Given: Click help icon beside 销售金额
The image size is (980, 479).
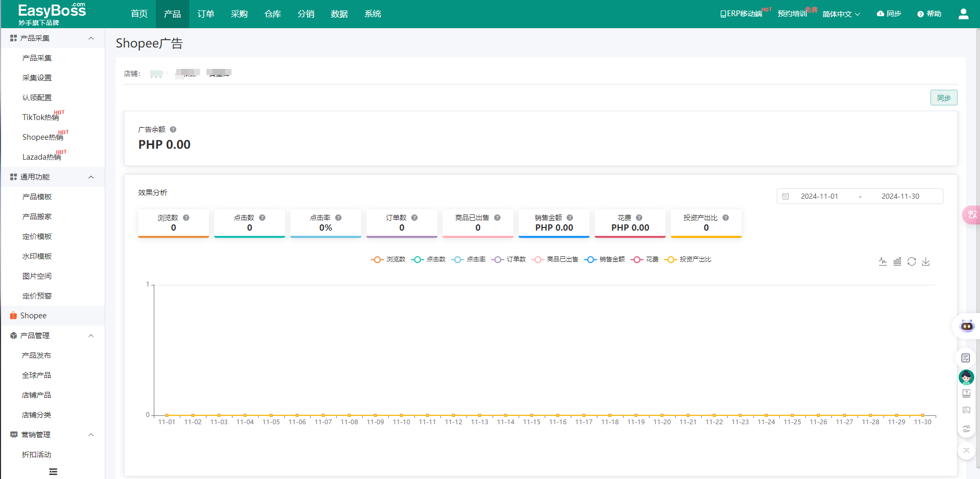Looking at the screenshot, I should coord(570,218).
